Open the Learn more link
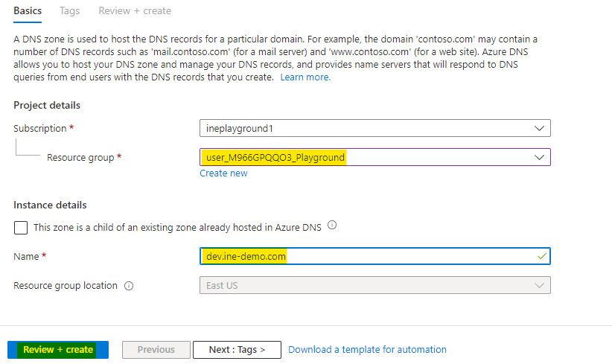This screenshot has width=612, height=364. [x=305, y=77]
